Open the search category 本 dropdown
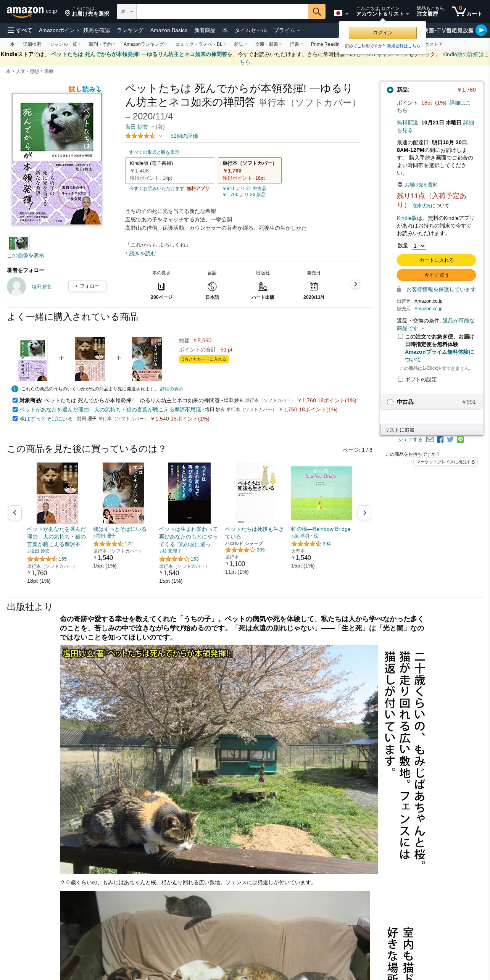The height and width of the screenshot is (980, 490). tap(127, 11)
